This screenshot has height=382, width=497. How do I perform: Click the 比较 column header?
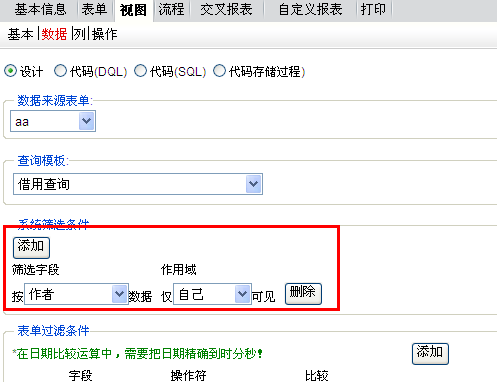click(317, 376)
